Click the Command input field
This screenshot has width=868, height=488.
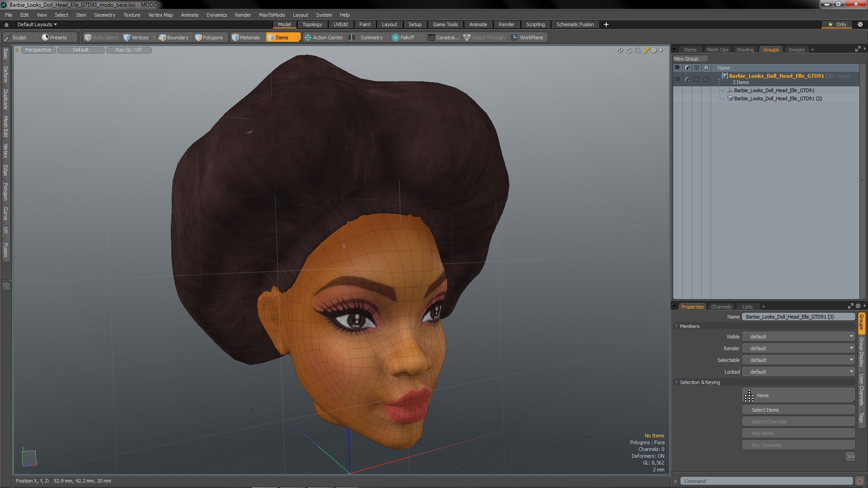click(x=766, y=481)
